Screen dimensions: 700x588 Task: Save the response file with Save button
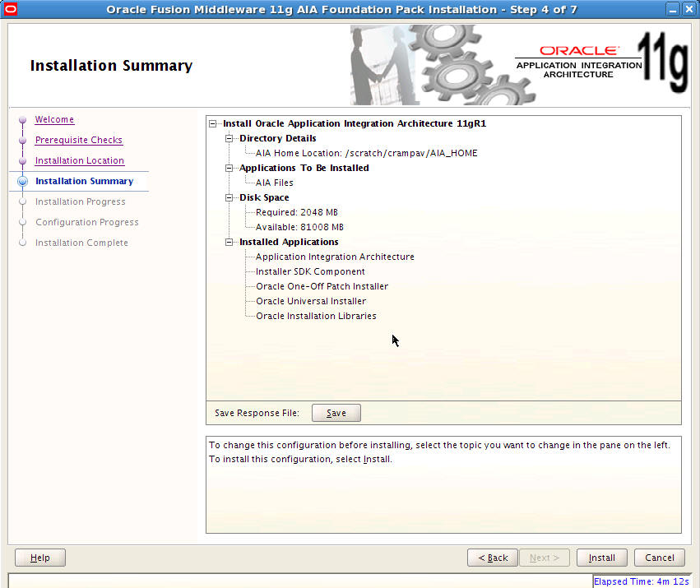click(x=336, y=413)
